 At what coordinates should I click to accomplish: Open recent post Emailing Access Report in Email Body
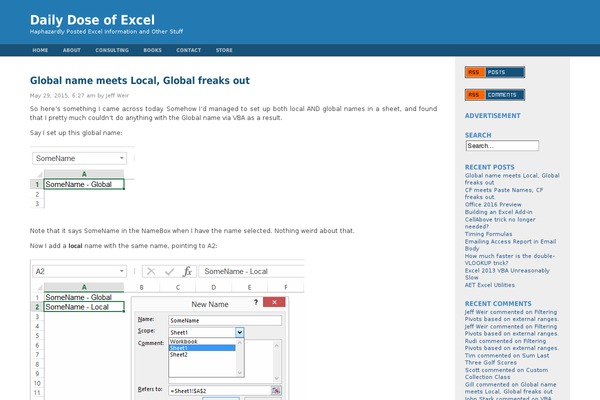click(x=510, y=245)
